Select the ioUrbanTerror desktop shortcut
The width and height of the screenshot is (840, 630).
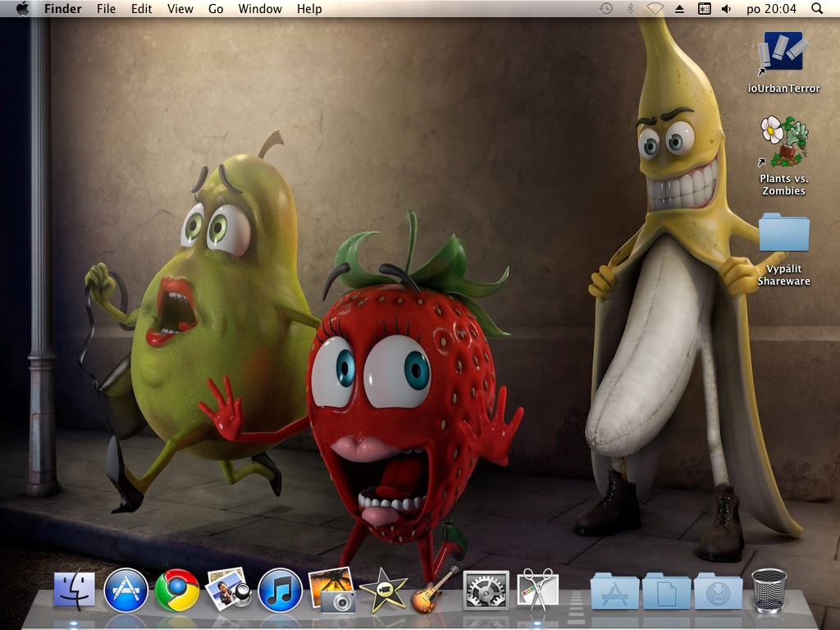pos(783,62)
